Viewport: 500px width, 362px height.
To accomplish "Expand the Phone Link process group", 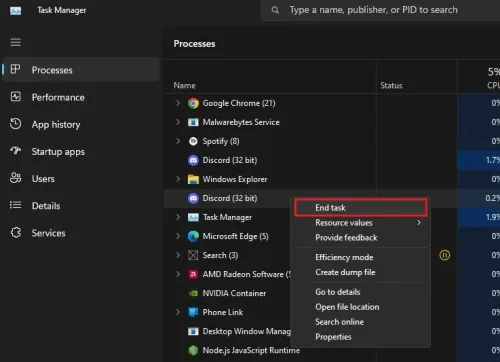I will point(178,312).
